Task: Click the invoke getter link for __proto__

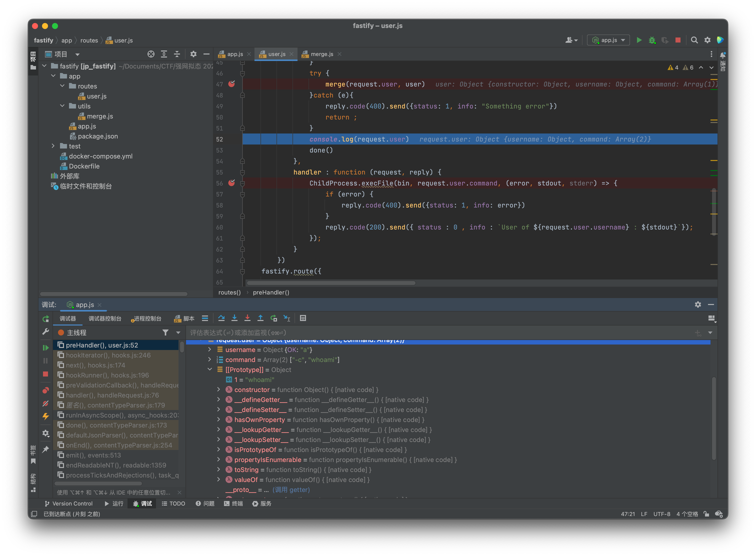Action: [291, 490]
